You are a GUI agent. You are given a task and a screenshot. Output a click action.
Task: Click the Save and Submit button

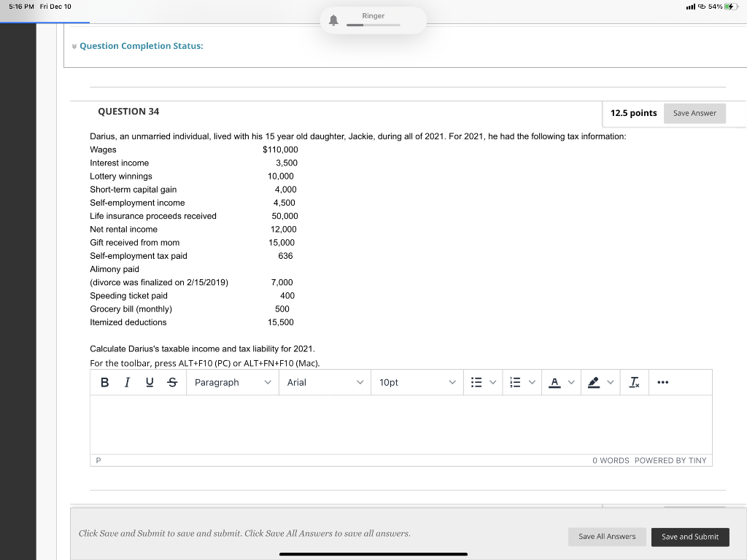(x=690, y=537)
